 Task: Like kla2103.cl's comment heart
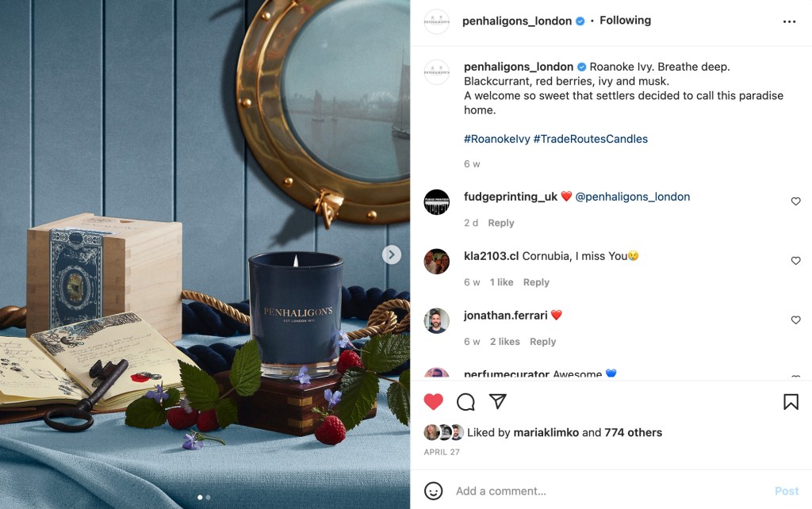pyautogui.click(x=796, y=261)
